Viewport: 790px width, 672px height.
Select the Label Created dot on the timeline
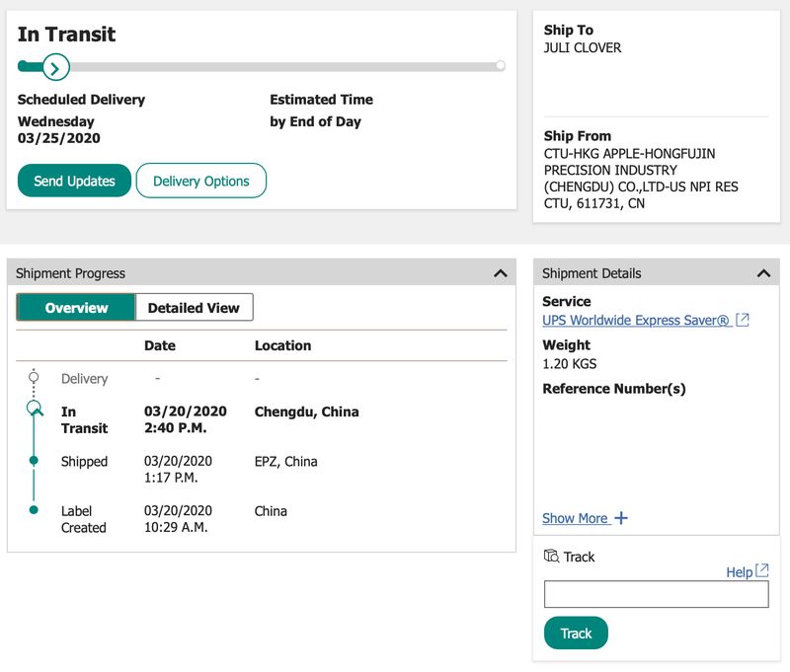coord(34,510)
